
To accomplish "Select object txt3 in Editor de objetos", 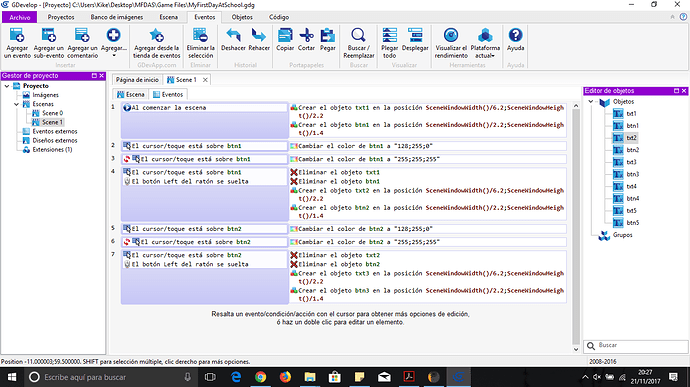I will pyautogui.click(x=631, y=162).
